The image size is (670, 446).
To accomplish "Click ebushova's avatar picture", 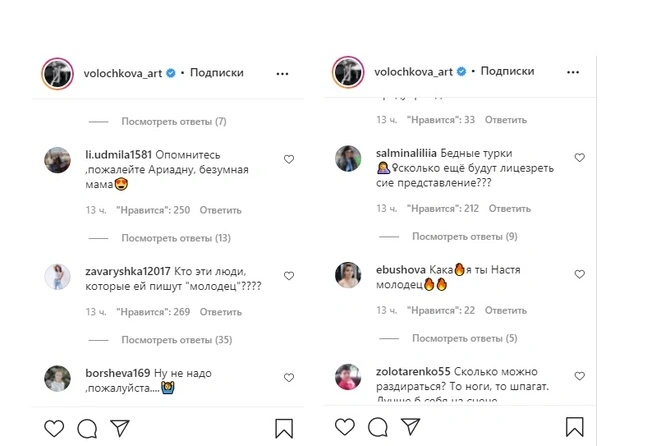I will (x=348, y=275).
